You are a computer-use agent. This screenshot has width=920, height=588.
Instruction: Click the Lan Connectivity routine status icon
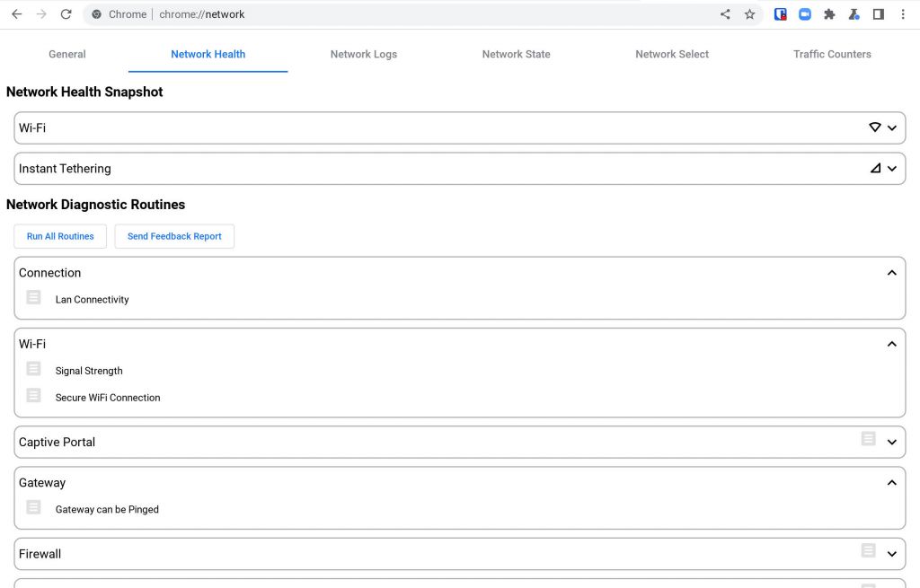pyautogui.click(x=33, y=297)
